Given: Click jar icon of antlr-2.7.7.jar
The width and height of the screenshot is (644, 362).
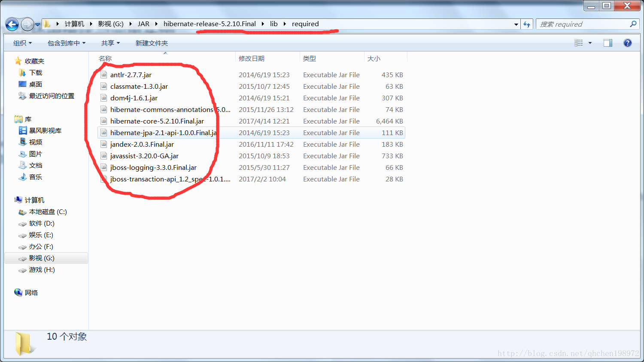Looking at the screenshot, I should coord(103,75).
